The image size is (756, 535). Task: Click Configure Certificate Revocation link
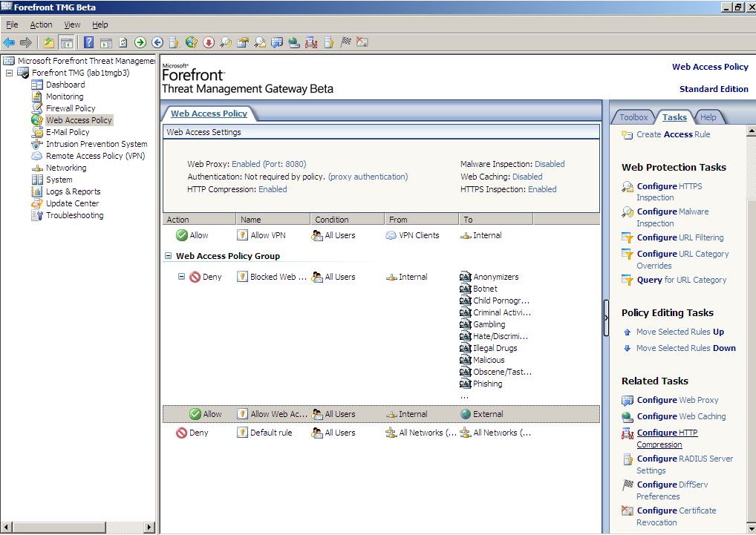[676, 516]
